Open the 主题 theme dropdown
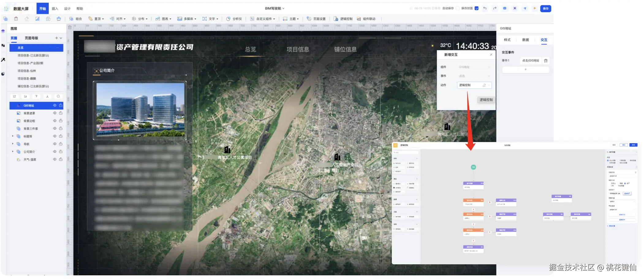The height and width of the screenshot is (279, 644). pos(291,19)
